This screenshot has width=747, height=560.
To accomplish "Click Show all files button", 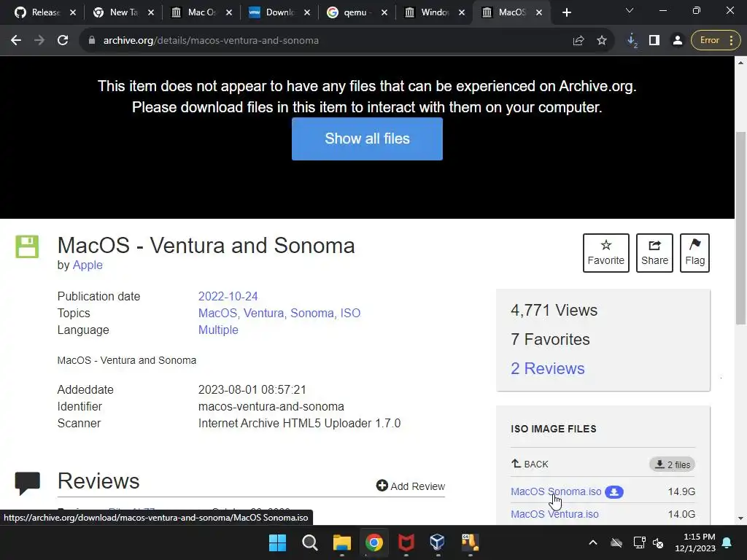I will [367, 139].
